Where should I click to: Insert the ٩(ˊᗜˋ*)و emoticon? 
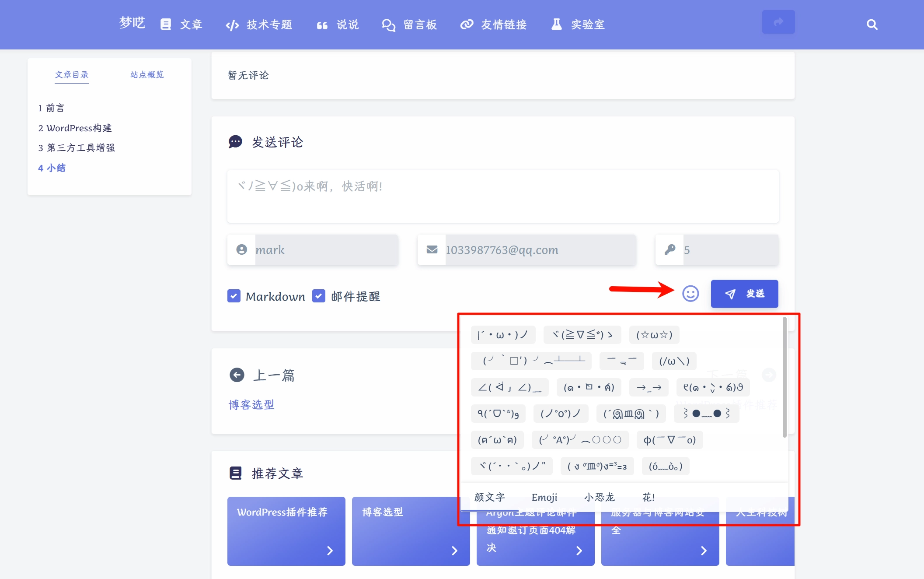498,414
